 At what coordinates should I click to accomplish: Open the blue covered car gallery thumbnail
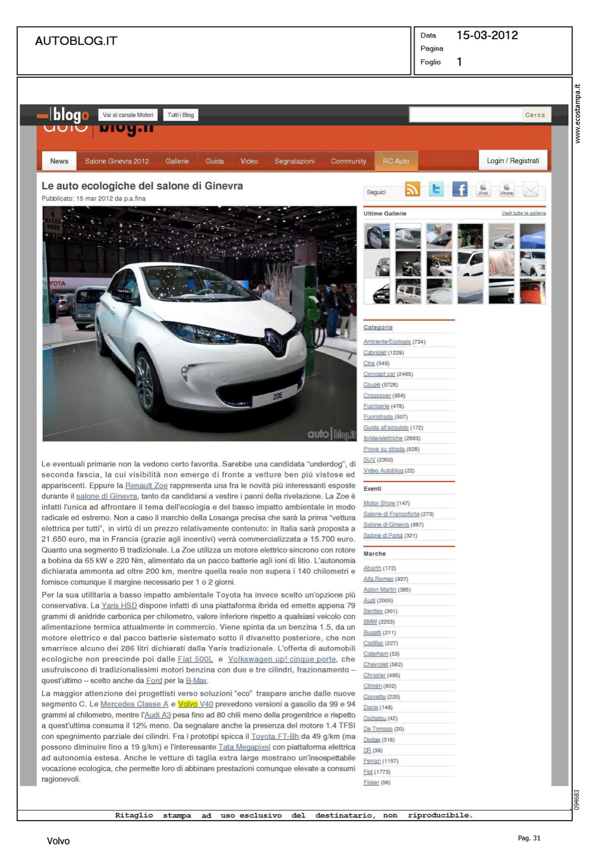[x=532, y=236]
